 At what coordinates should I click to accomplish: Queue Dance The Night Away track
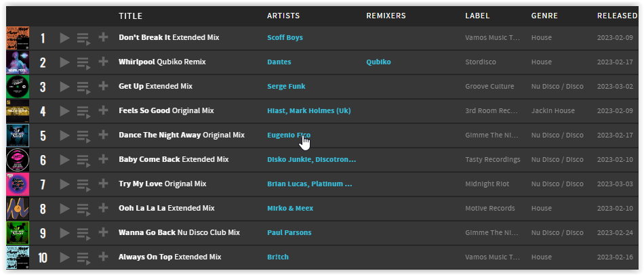pos(83,136)
